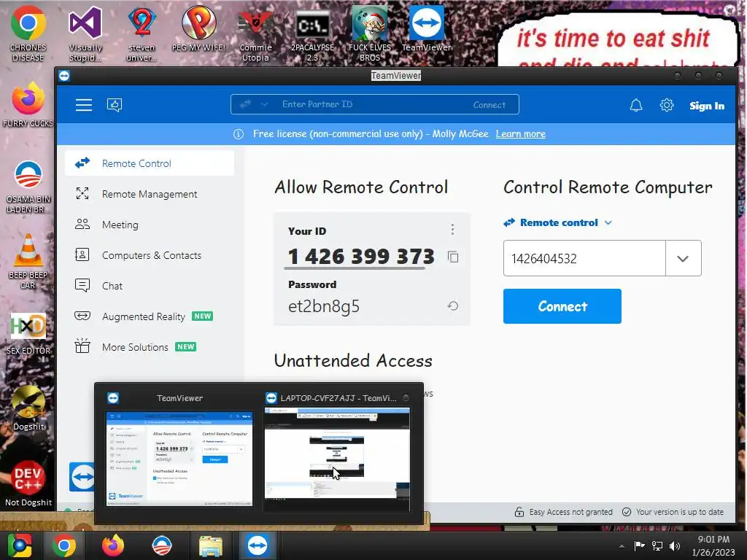The height and width of the screenshot is (560, 747).
Task: Click the feedback comment icon in header
Action: pos(115,105)
